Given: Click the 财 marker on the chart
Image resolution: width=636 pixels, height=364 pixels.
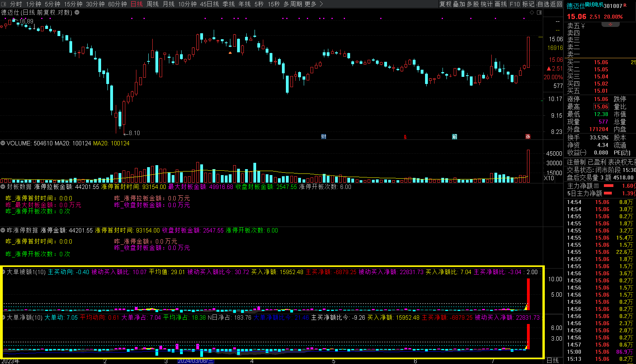Looking at the screenshot, I should pos(324,137).
